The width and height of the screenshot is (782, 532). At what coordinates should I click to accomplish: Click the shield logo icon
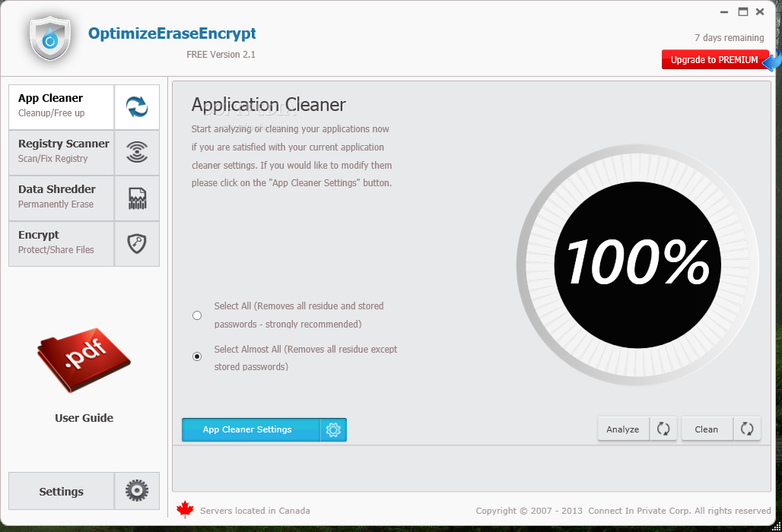tap(50, 38)
